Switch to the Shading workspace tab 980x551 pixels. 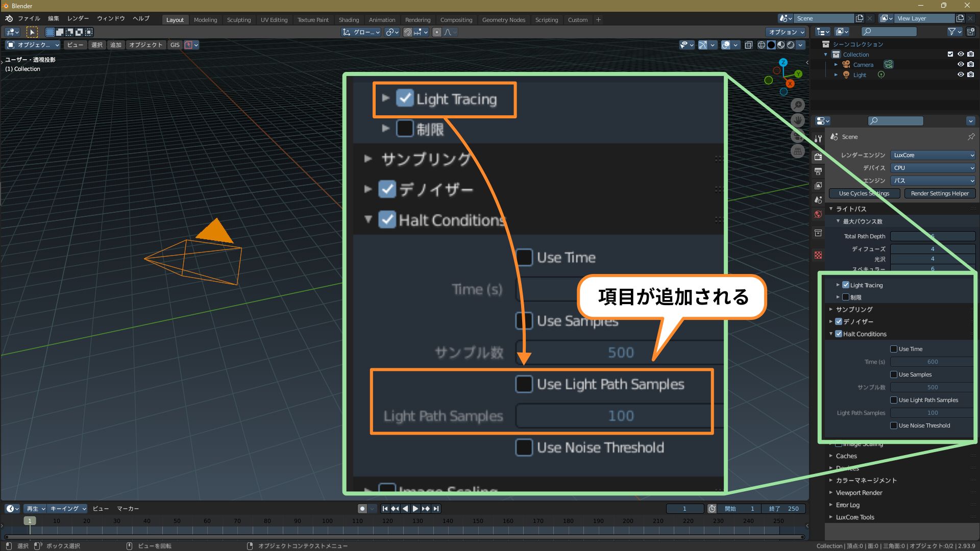[x=349, y=20]
